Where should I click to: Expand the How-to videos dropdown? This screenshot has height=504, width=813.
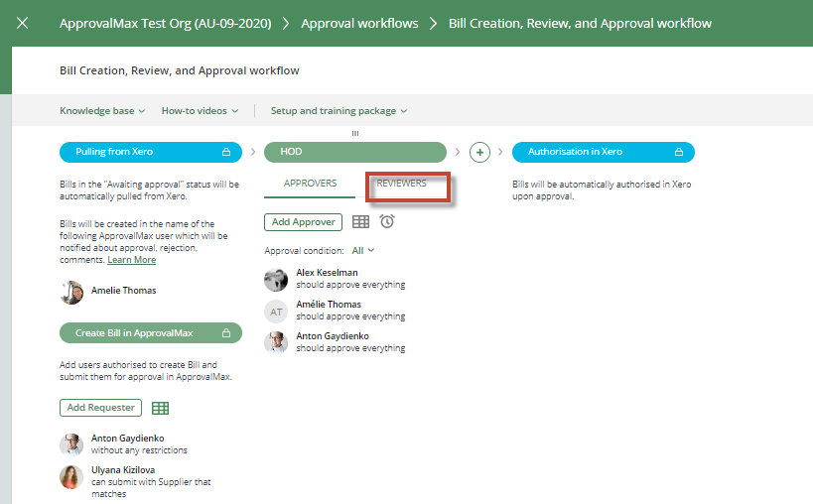tap(200, 111)
